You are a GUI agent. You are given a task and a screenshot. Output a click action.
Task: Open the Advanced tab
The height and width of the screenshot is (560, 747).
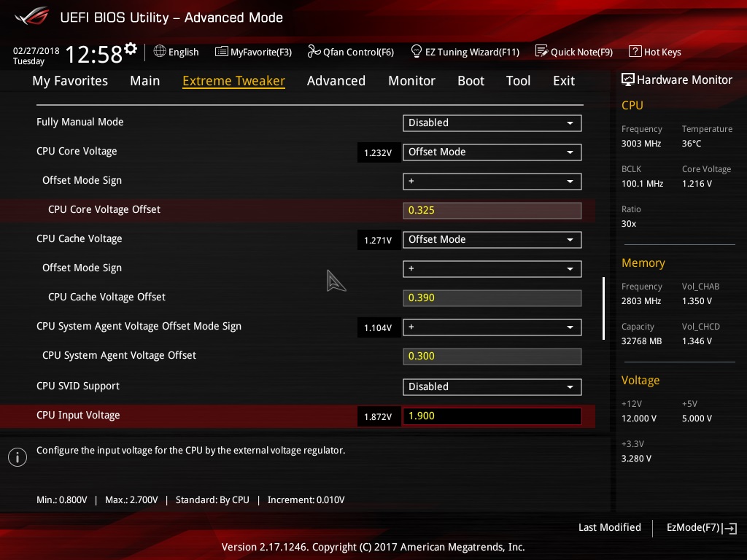pos(336,81)
